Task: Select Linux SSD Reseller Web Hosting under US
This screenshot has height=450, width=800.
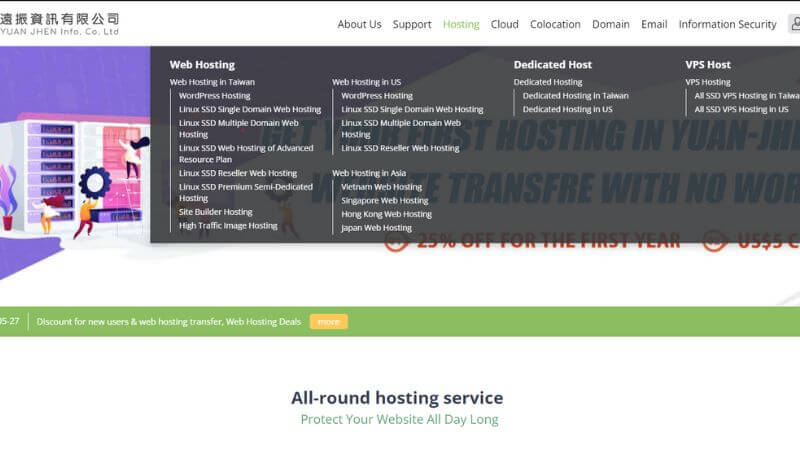Action: 400,148
